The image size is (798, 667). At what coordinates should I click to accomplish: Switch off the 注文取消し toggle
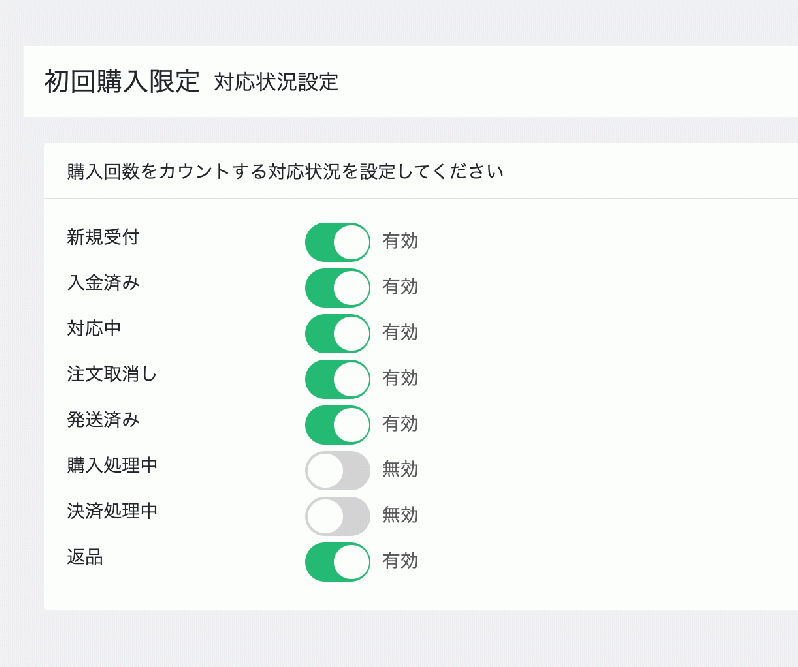(337, 379)
